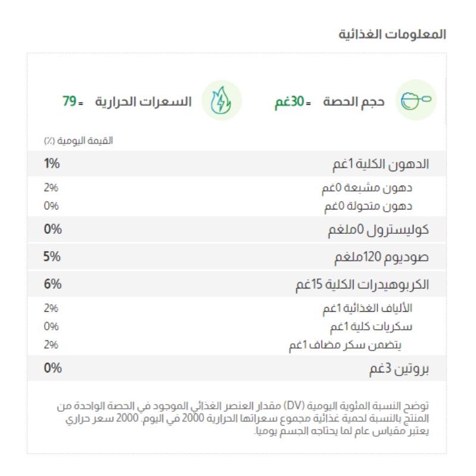
Task: Click the green 30غم serving value
Action: click(x=289, y=101)
